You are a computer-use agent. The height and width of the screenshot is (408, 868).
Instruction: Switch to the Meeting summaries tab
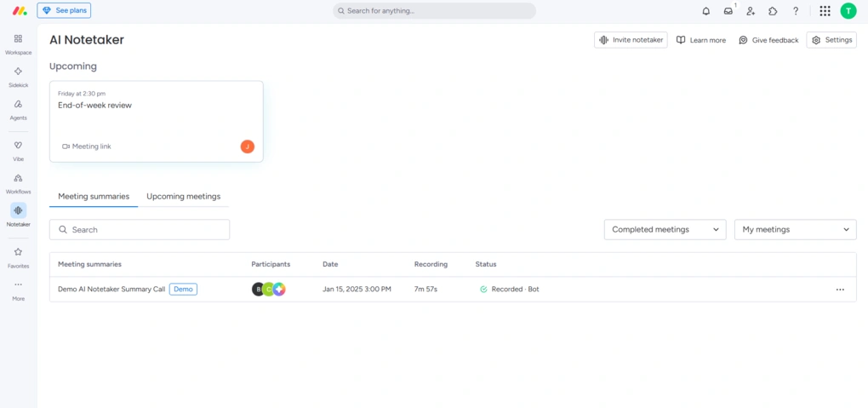click(x=94, y=197)
